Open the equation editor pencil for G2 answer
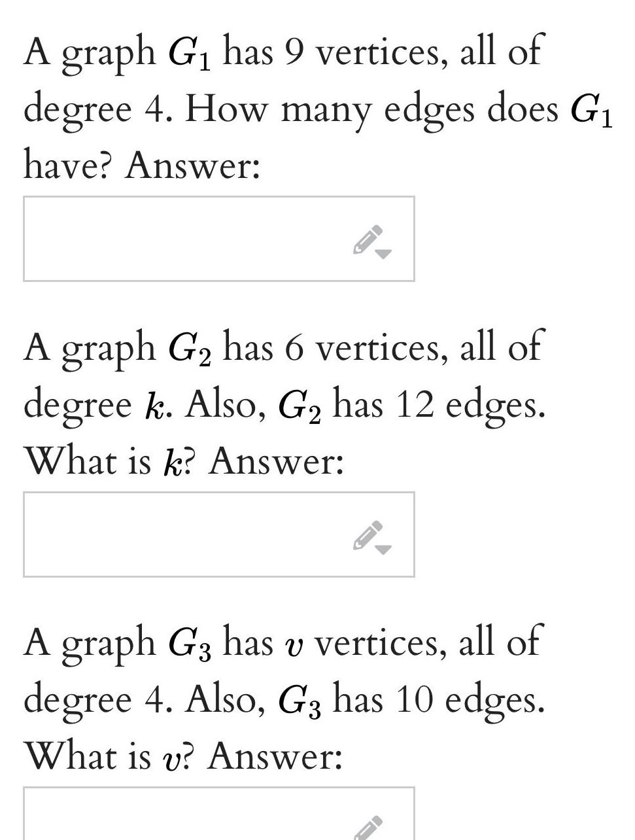This screenshot has width=635, height=840. [x=368, y=535]
